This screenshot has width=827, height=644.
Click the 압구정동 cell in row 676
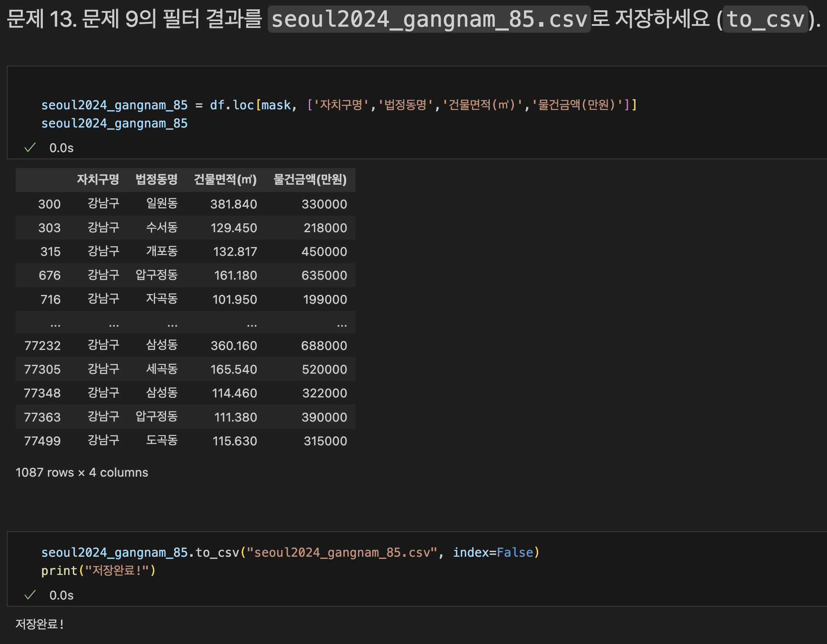156,275
